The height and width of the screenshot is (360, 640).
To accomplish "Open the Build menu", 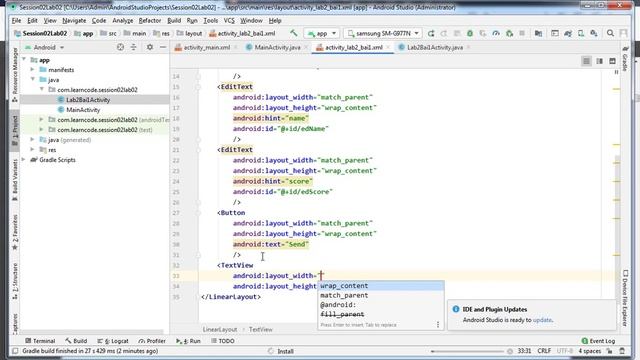I will (x=174, y=20).
